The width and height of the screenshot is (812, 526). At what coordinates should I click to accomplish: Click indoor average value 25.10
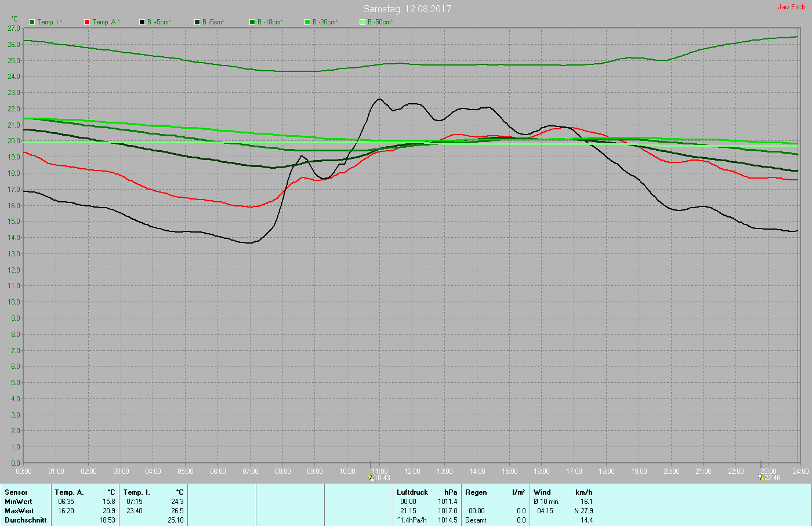click(x=176, y=520)
